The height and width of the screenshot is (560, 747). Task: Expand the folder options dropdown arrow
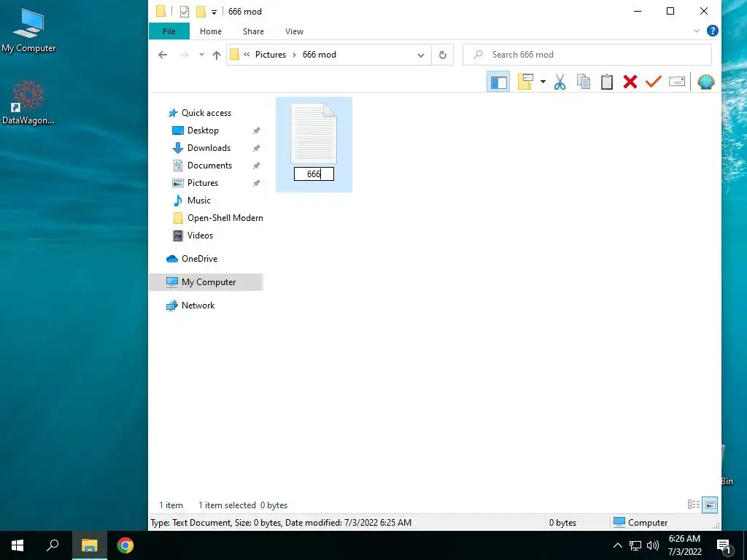(x=543, y=82)
